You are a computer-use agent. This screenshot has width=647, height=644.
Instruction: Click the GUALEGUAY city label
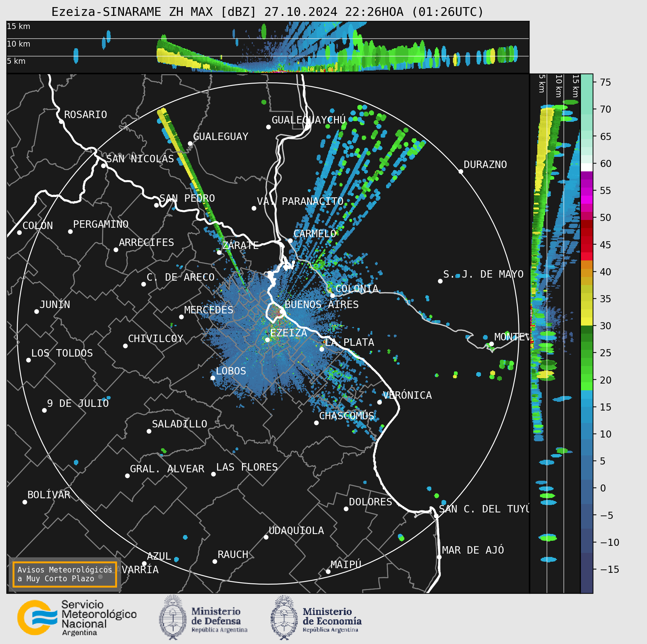(x=221, y=137)
